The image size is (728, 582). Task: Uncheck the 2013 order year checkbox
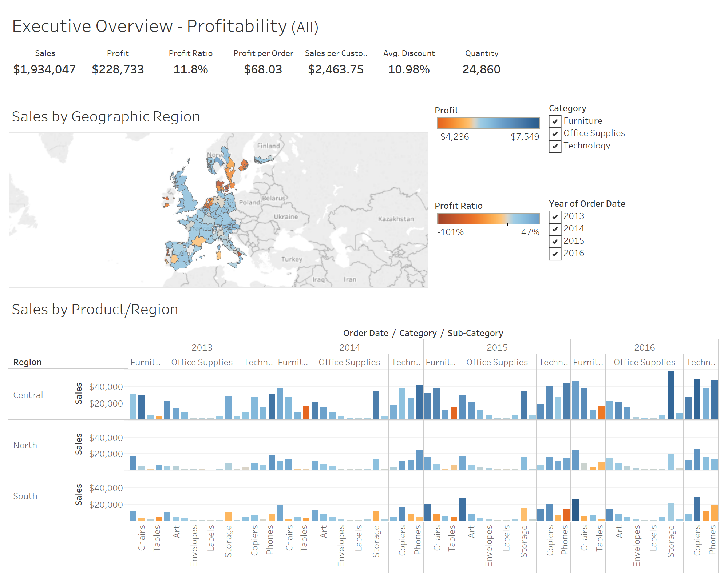pos(555,216)
